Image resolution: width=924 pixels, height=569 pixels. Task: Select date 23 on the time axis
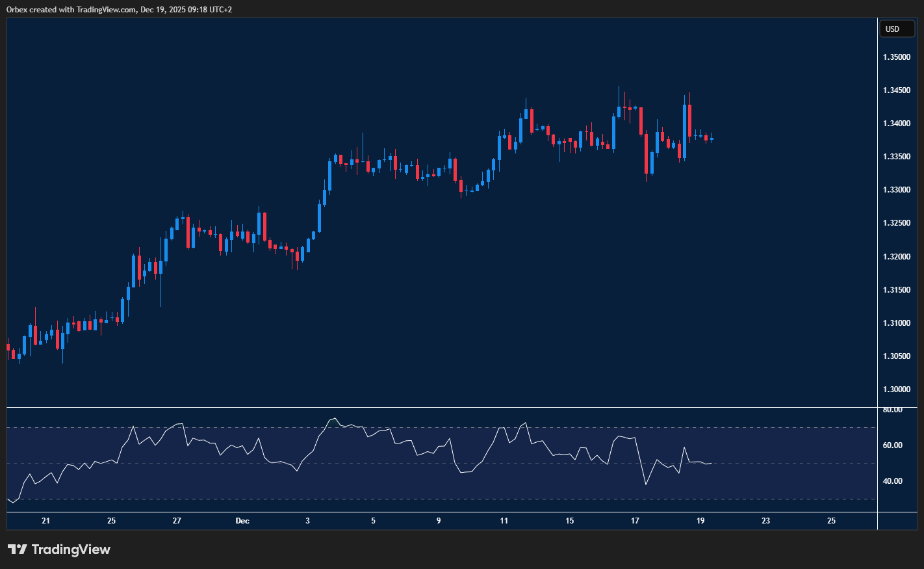click(x=766, y=521)
